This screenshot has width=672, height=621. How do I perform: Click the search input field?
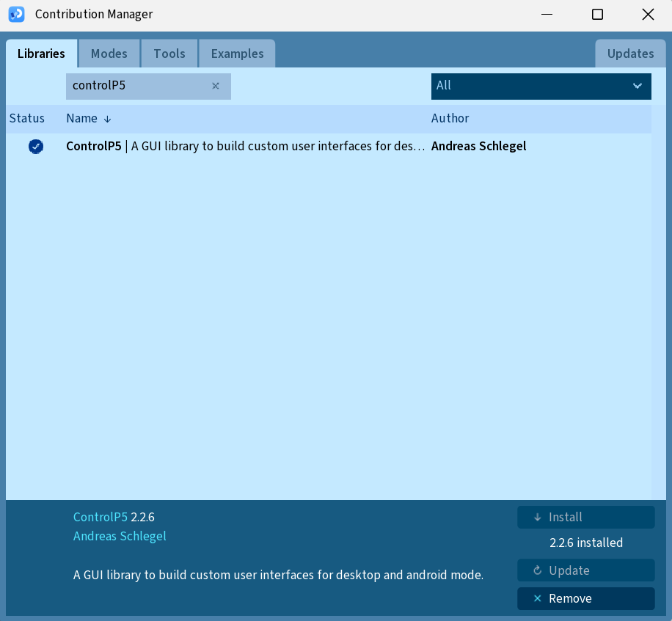click(139, 86)
